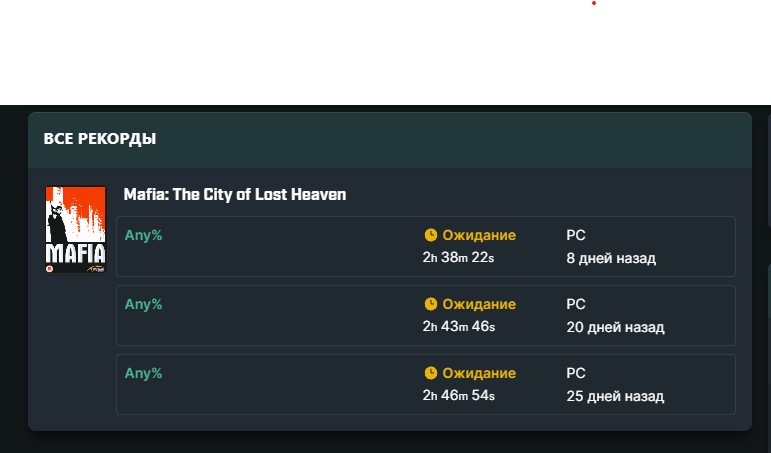Image resolution: width=771 pixels, height=453 pixels.
Task: Click PC platform label on first run
Action: point(576,235)
